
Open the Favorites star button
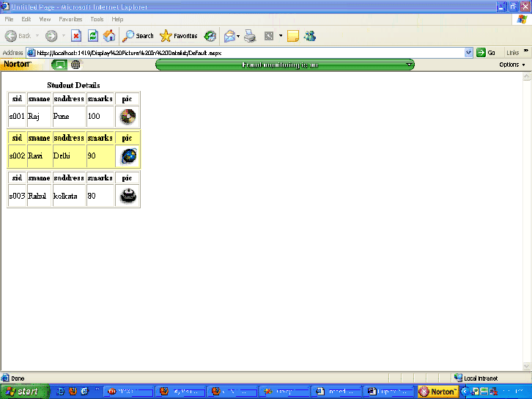179,36
